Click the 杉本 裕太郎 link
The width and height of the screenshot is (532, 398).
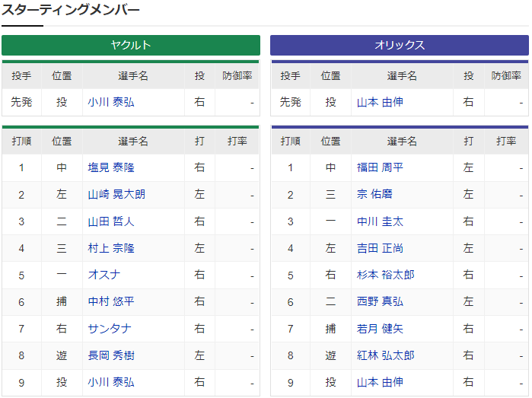[386, 275]
